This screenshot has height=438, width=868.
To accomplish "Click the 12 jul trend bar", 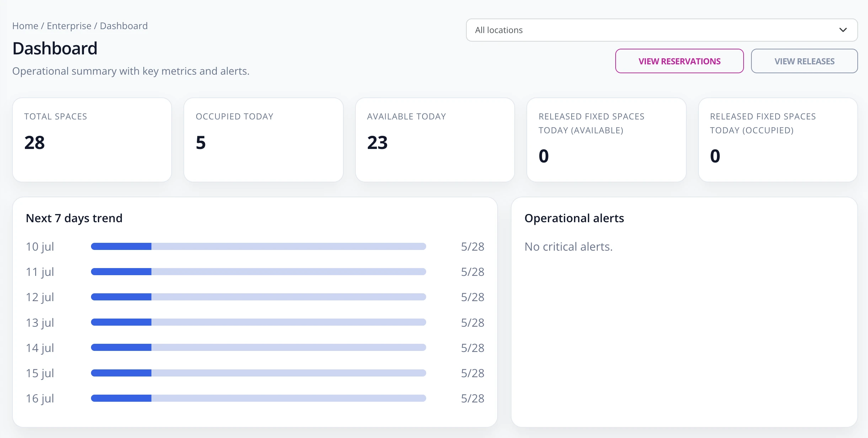I will [258, 297].
